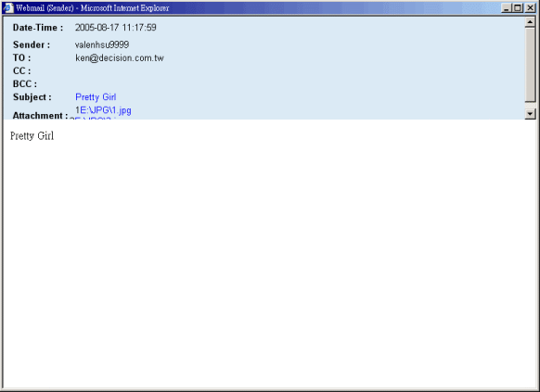Viewport: 540px width, 392px height.
Task: Open attachment E:\JPG\1.jpg link
Action: click(x=106, y=110)
